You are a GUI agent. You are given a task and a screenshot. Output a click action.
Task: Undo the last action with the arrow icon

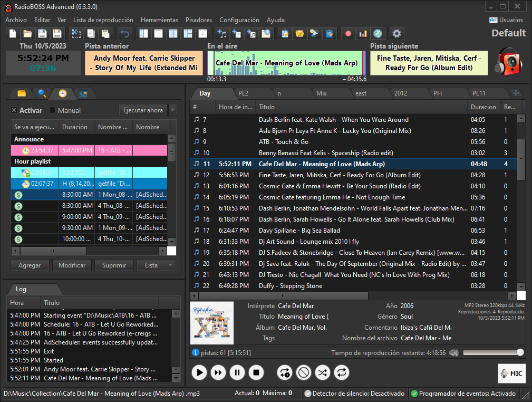[x=125, y=34]
